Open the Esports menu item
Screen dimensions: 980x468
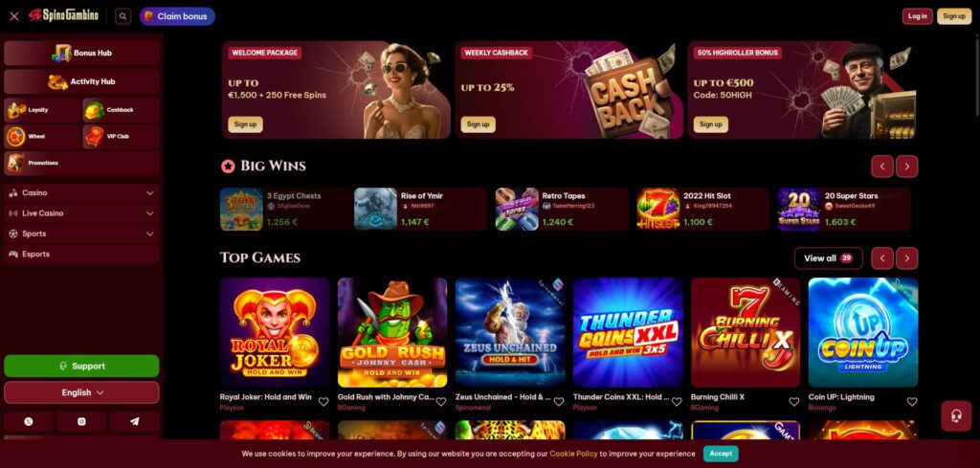82,254
